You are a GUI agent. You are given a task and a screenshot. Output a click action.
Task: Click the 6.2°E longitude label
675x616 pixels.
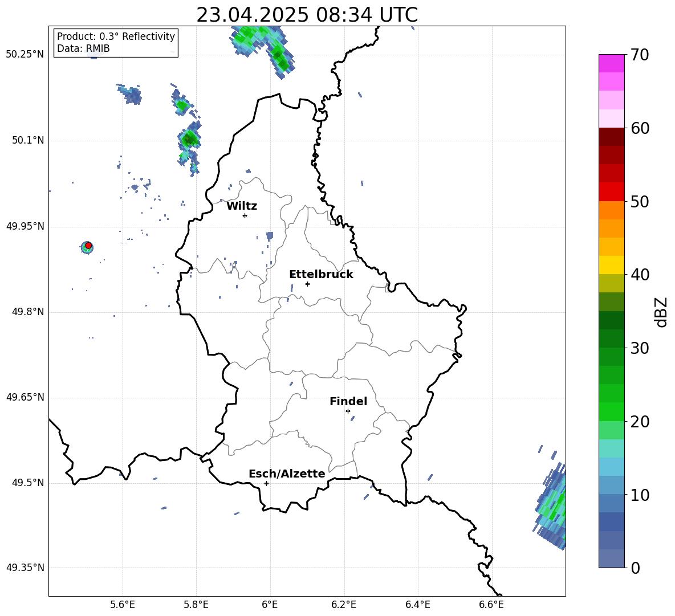pyautogui.click(x=344, y=605)
